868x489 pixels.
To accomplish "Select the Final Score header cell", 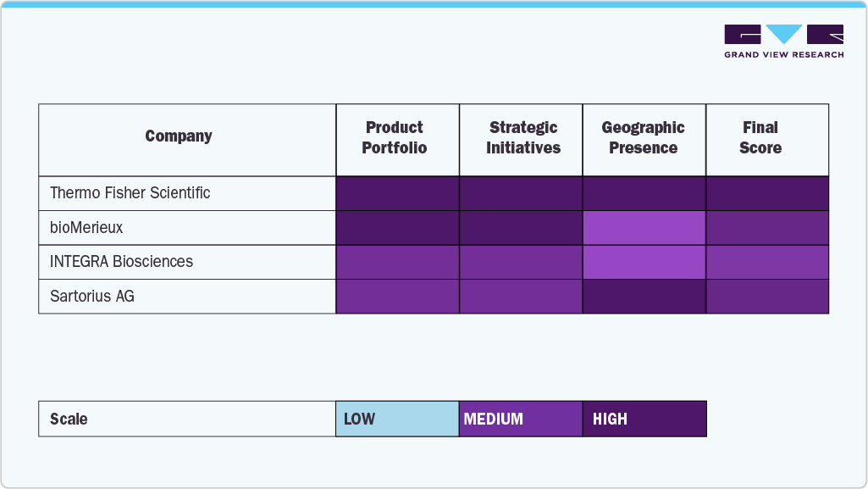I will [x=760, y=138].
